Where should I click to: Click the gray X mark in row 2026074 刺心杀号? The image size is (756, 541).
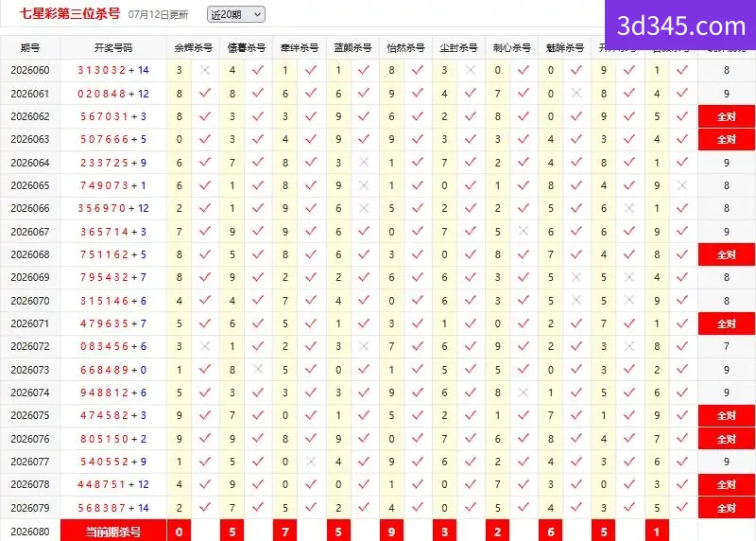click(524, 393)
